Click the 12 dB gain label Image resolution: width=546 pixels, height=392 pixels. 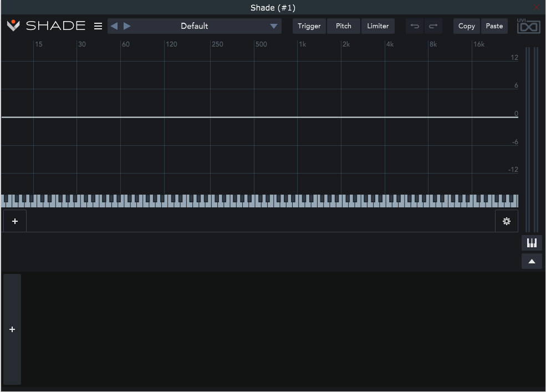pyautogui.click(x=514, y=58)
